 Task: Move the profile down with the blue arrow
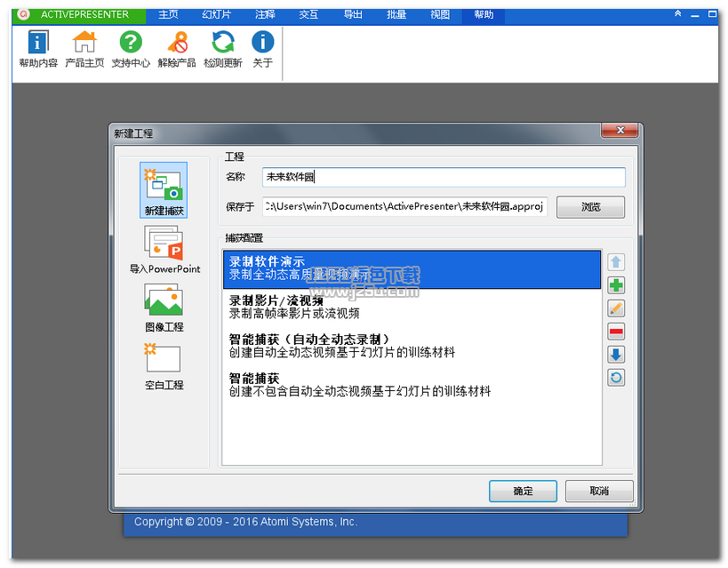pos(616,355)
